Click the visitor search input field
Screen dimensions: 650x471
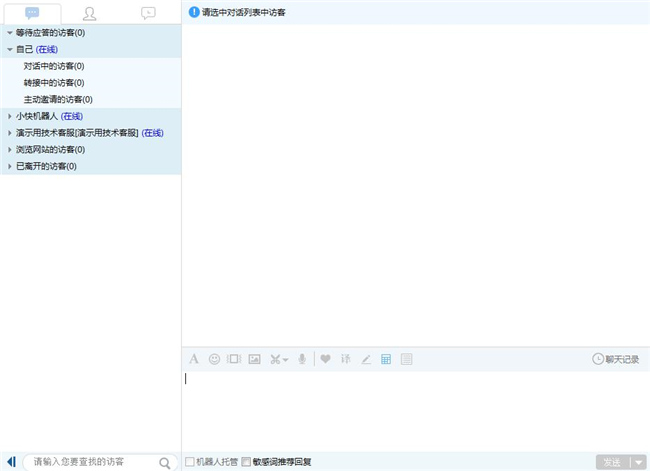[90, 462]
